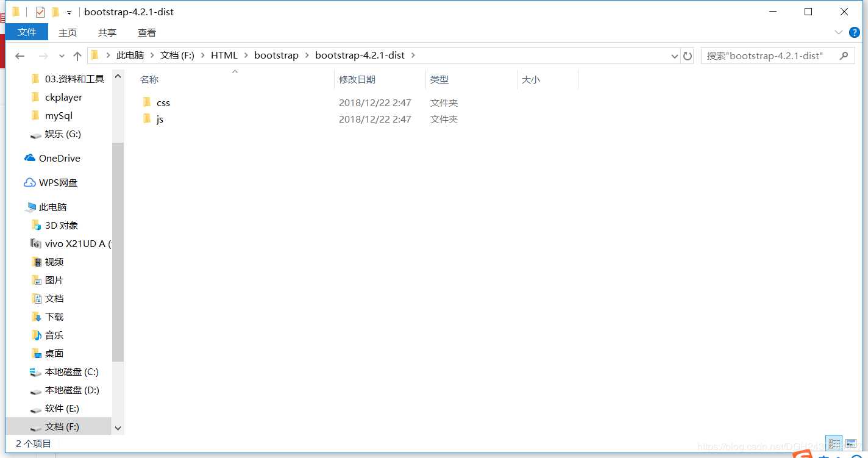
Task: Expand chevron after 此电脑 breadcrumb
Action: point(152,55)
